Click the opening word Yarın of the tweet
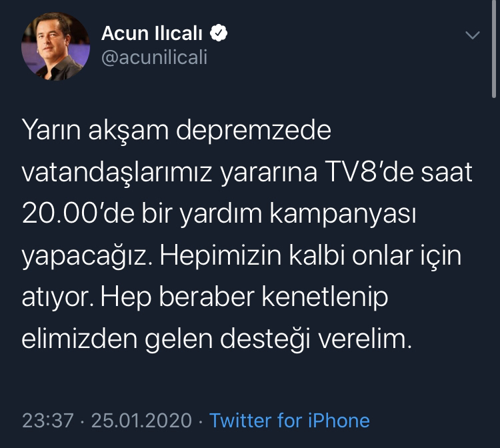This screenshot has height=448, width=500. (51, 131)
